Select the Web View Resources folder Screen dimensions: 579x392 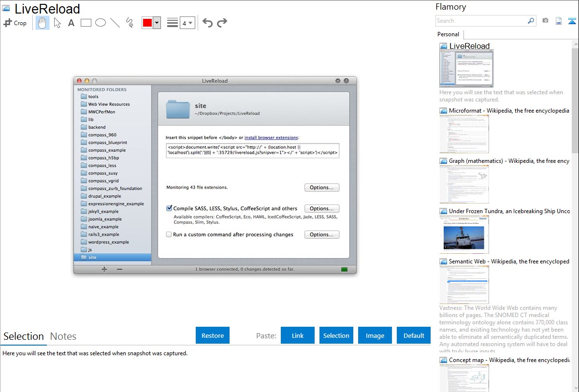click(x=113, y=104)
